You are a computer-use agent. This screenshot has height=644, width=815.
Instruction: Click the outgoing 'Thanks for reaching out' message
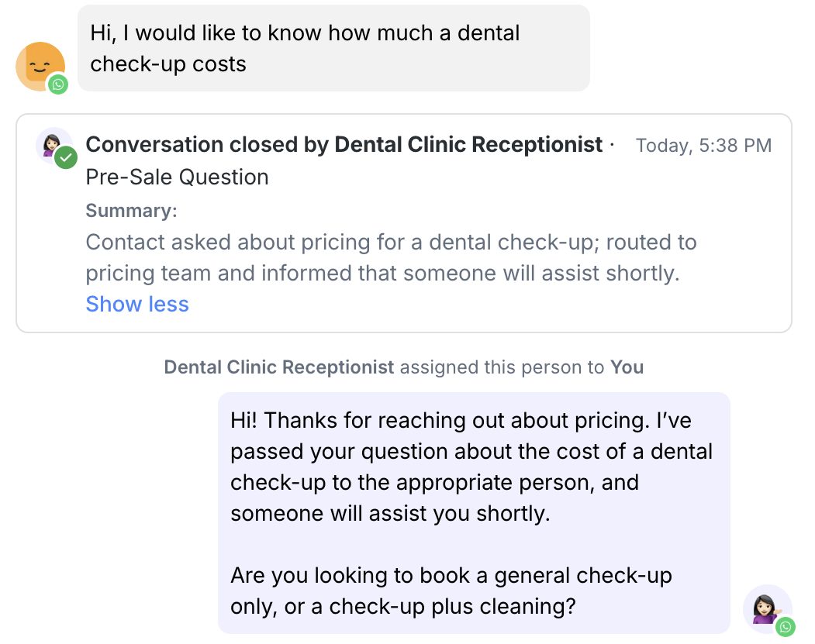[473, 467]
